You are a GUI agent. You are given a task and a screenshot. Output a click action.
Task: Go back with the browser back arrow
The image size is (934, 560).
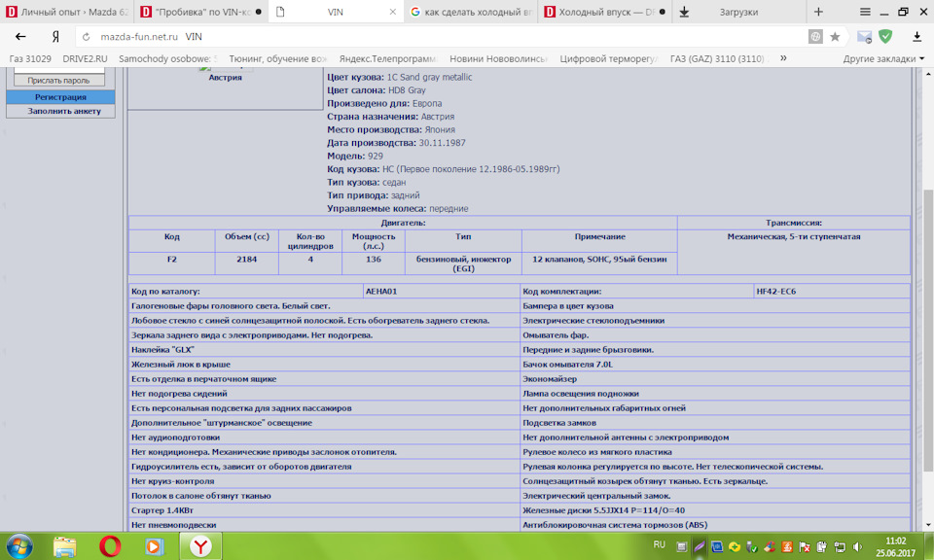click(20, 37)
